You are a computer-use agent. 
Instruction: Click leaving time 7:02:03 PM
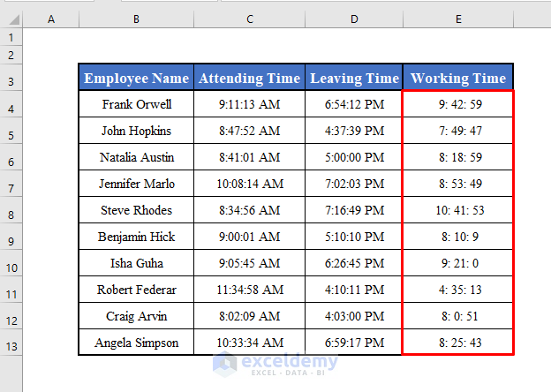(354, 184)
